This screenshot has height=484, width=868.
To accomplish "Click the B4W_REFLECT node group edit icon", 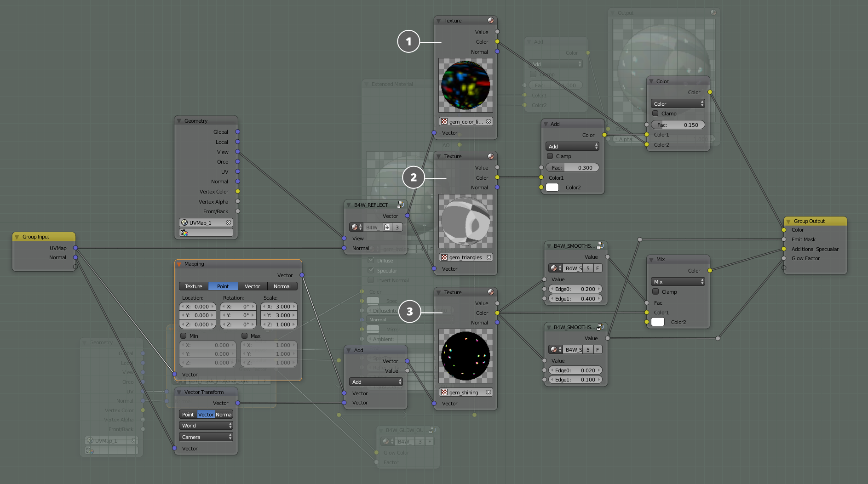I will click(400, 205).
